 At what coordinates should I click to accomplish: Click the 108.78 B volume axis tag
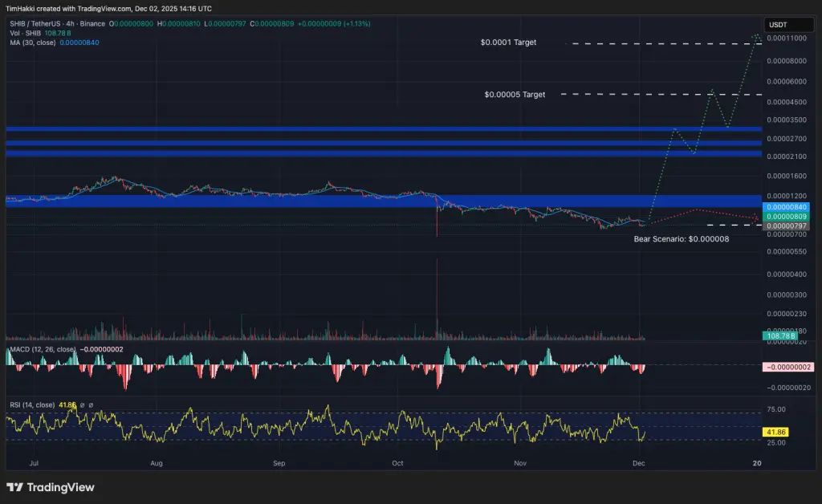point(780,335)
